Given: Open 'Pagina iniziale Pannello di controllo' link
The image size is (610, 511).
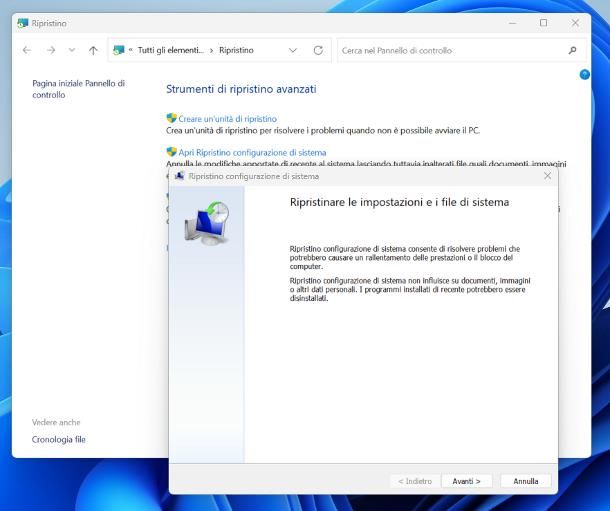Looking at the screenshot, I should pyautogui.click(x=78, y=89).
